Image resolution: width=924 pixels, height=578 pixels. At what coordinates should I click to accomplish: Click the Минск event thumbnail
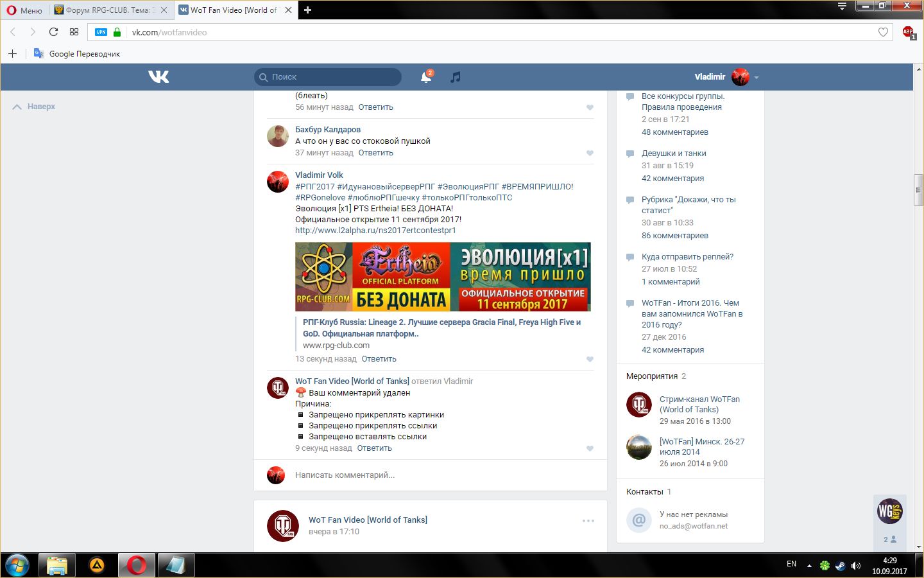(639, 447)
